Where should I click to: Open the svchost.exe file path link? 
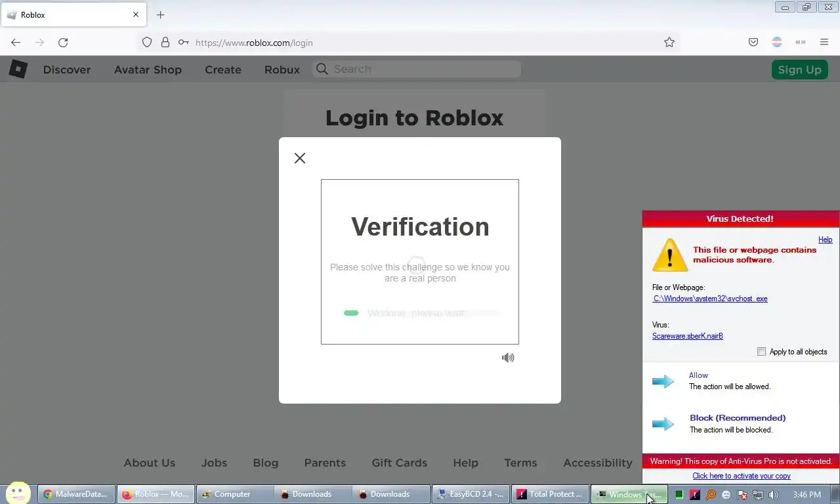(710, 299)
